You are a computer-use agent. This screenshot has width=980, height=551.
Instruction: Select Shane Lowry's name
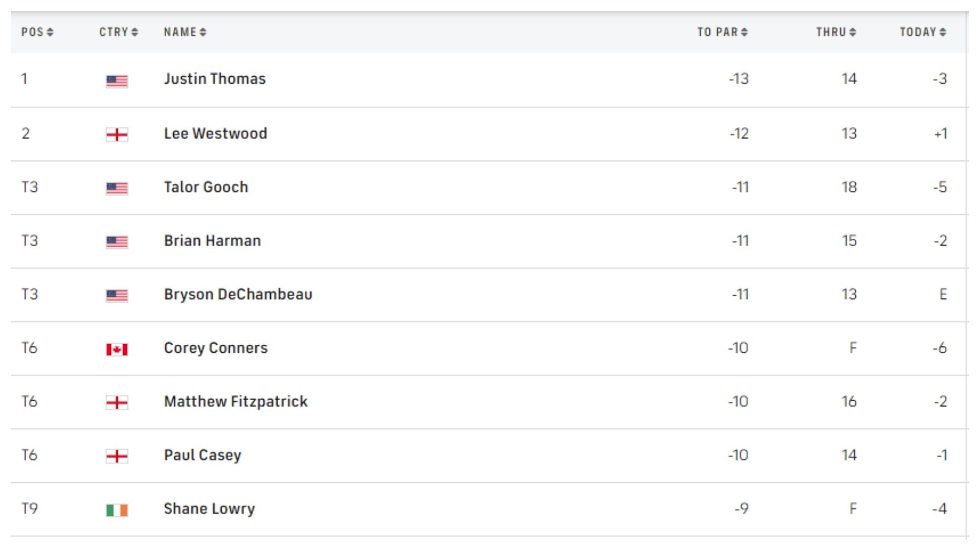click(209, 509)
